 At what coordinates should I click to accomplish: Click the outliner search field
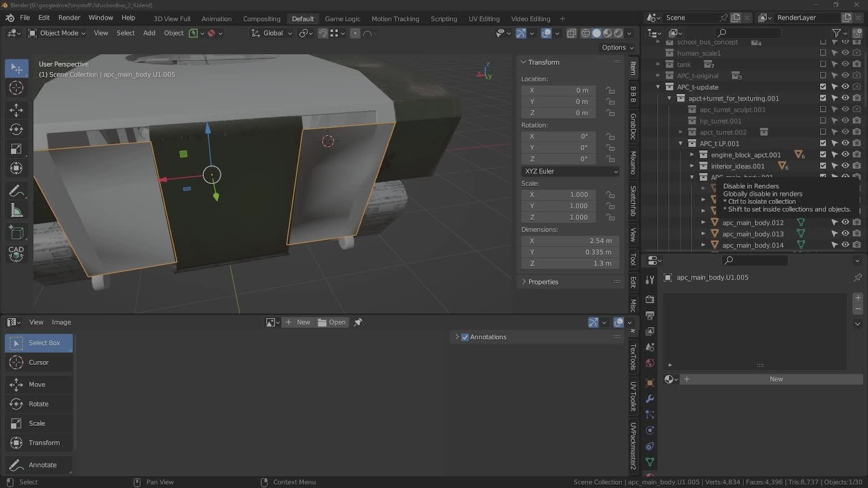click(x=748, y=33)
